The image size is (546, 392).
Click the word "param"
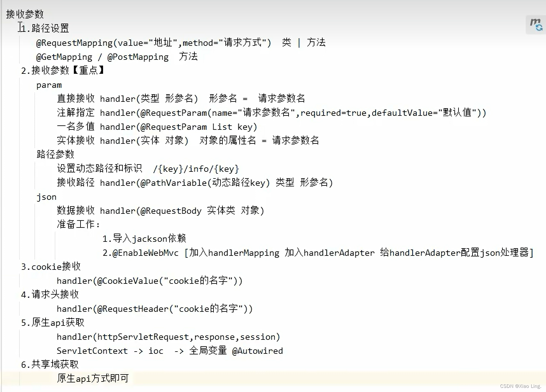(49, 85)
